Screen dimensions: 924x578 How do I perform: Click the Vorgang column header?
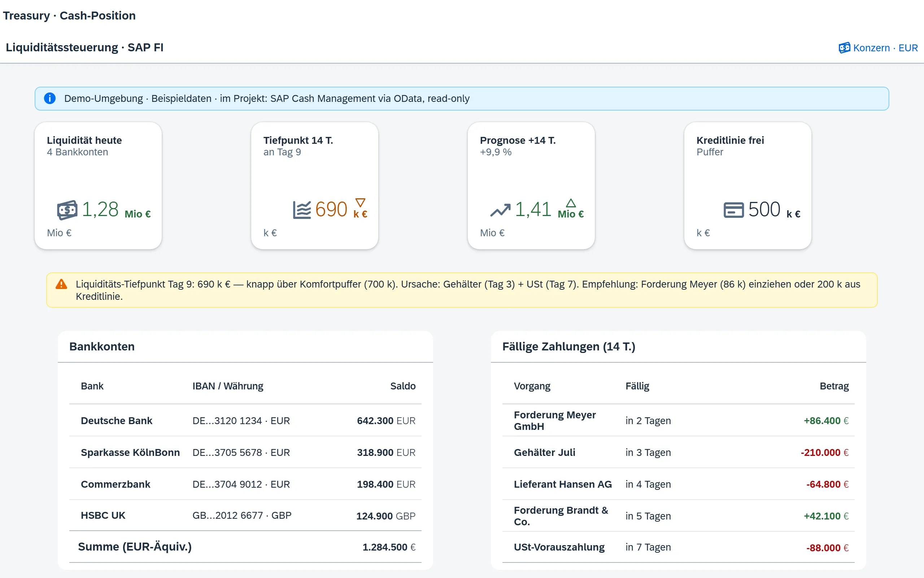click(532, 386)
